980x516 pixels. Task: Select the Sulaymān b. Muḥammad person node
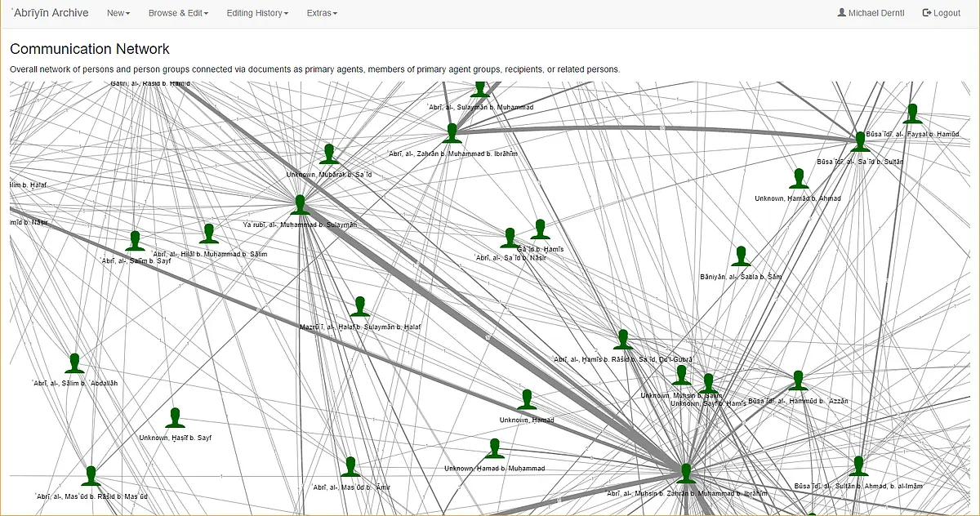[x=480, y=89]
